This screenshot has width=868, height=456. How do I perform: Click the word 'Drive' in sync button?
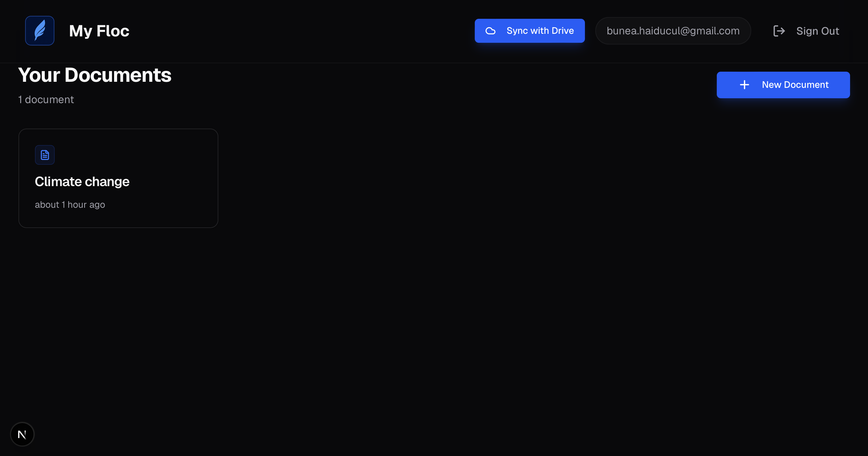pos(562,31)
